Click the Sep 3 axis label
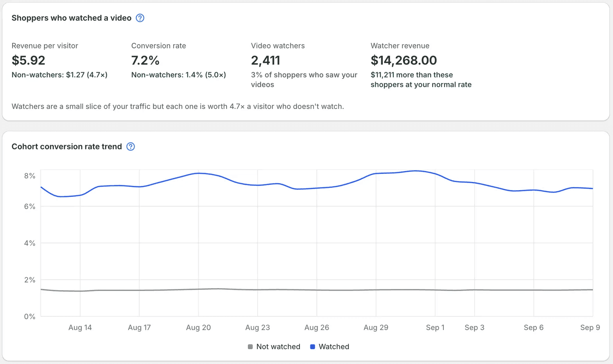The image size is (613, 364). click(475, 327)
